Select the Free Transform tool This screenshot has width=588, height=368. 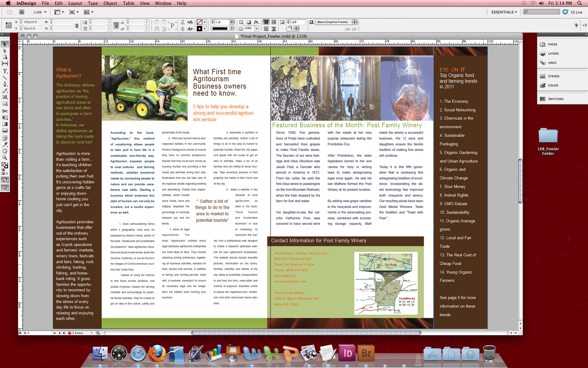click(x=5, y=117)
